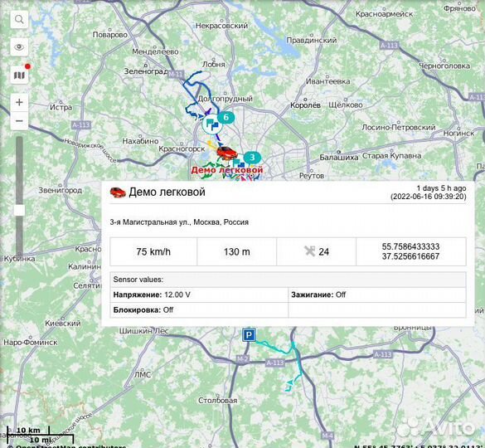Click the speed value 75 km/h

[153, 251]
